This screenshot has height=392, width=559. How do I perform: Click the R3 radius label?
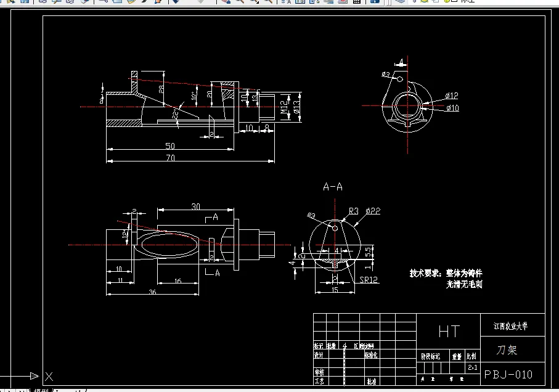(x=353, y=211)
